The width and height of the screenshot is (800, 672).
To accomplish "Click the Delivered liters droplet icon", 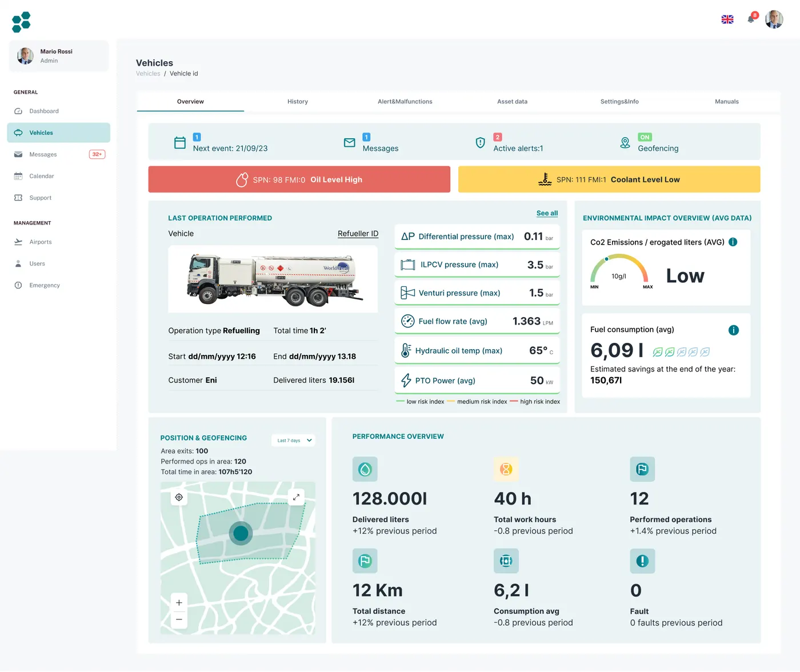I will pos(365,469).
